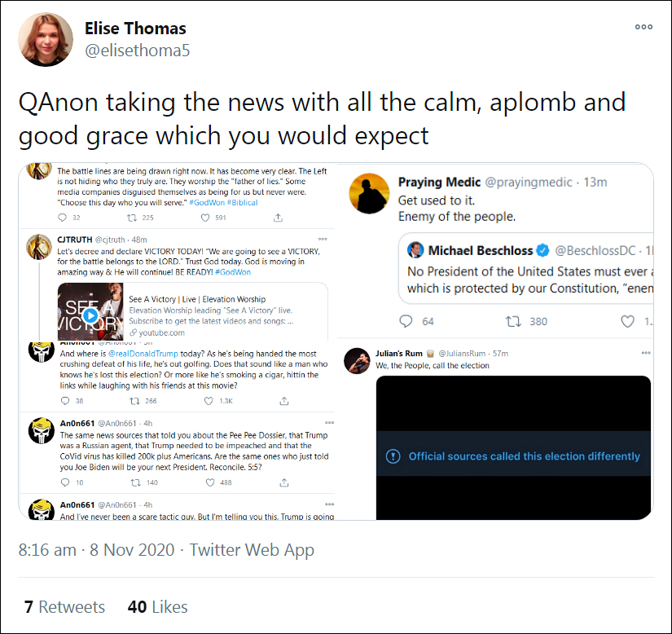
Task: Play the See A Victory video
Action: point(90,315)
